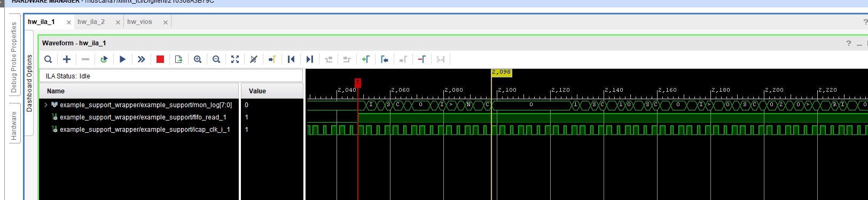Jump to the last time point
This screenshot has width=868, height=200.
310,59
